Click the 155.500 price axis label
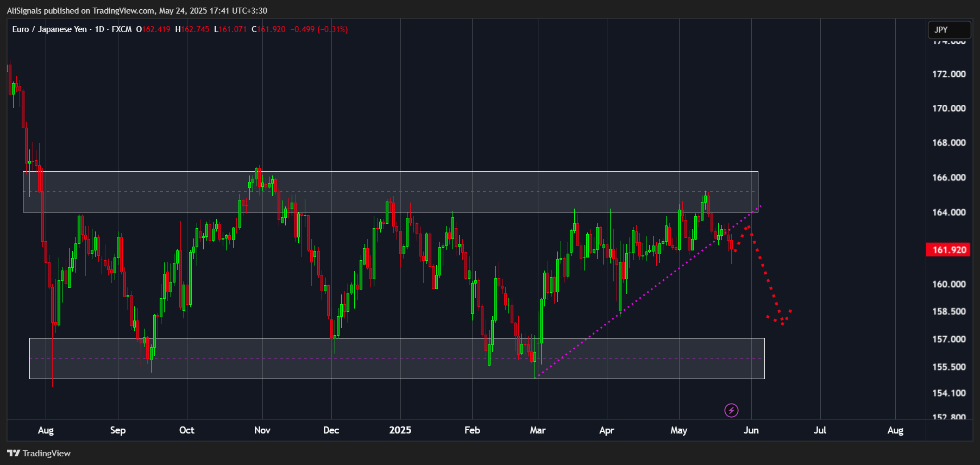The width and height of the screenshot is (980, 465). [948, 367]
